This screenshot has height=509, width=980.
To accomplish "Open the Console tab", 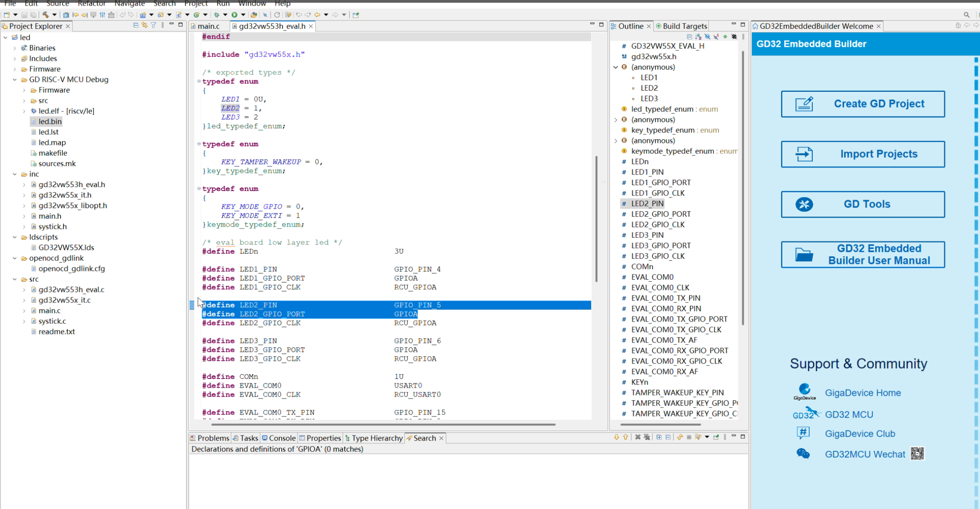I will [279, 438].
